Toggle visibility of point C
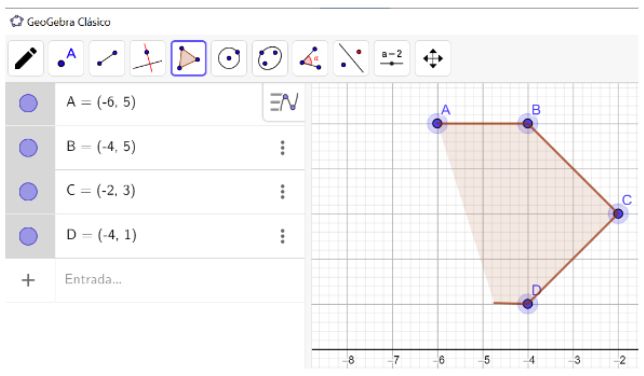Viewport: 644px width, 376px height. tap(28, 191)
